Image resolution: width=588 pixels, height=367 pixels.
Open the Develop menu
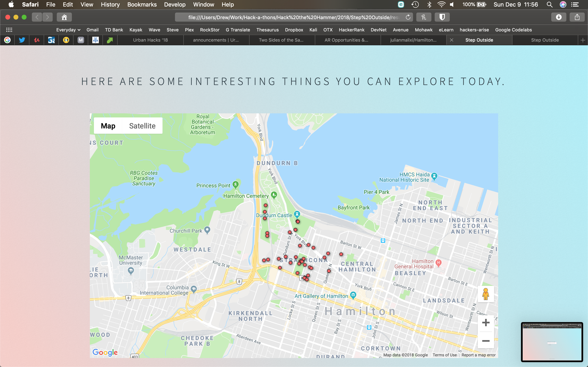coord(175,4)
